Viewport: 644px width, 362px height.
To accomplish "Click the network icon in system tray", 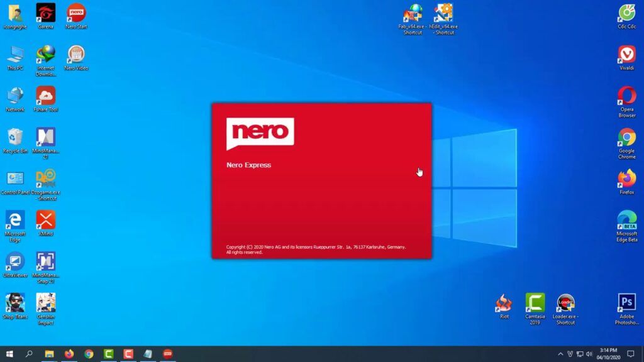I will click(x=579, y=354).
